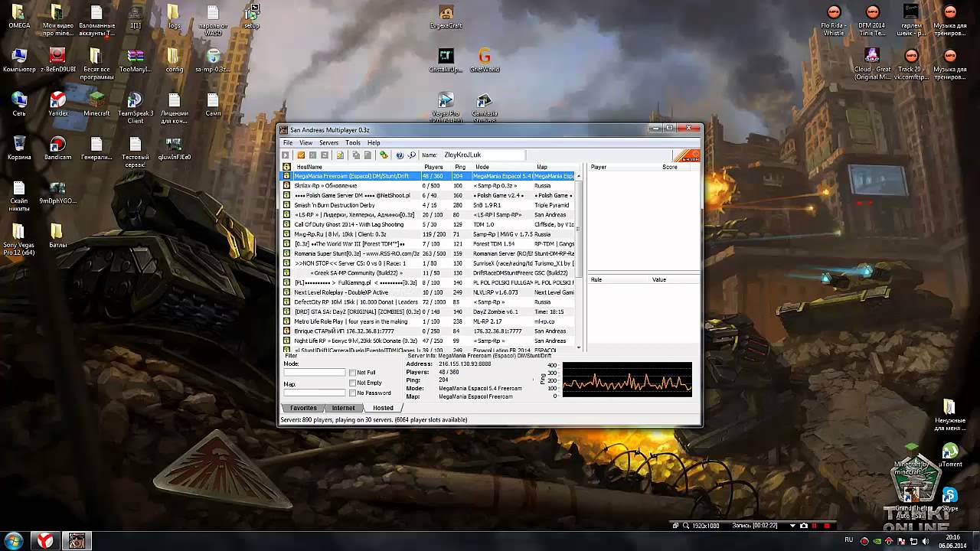Click the Server Properties notepad toolbar icon
The width and height of the screenshot is (980, 551).
click(x=340, y=155)
